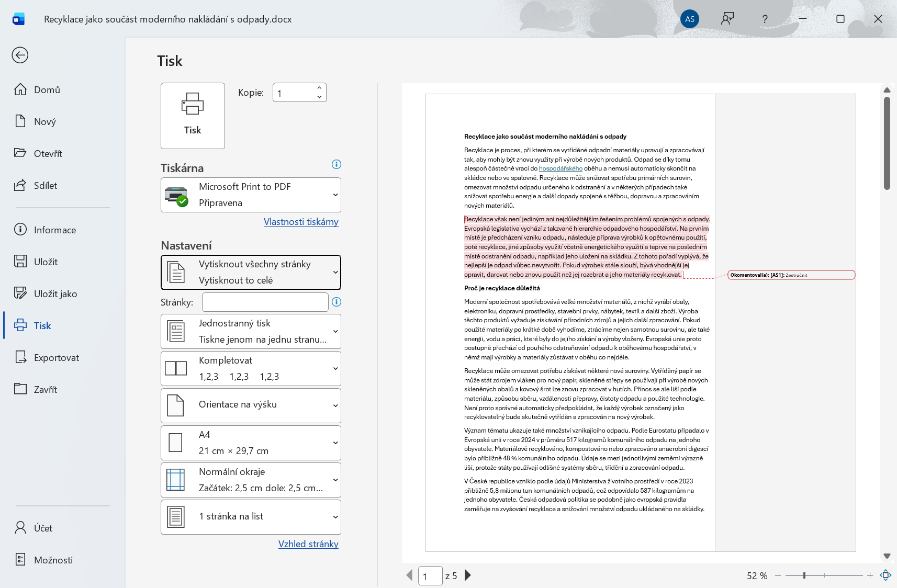Viewport: 897px width, 588px height.
Task: Click the comment balloon Okomentoval(a) Zestručnit
Action: tap(791, 275)
